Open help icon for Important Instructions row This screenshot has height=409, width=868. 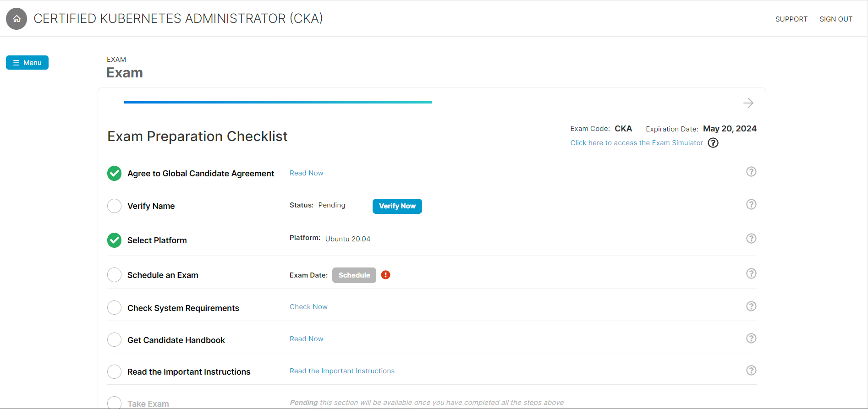(x=751, y=370)
